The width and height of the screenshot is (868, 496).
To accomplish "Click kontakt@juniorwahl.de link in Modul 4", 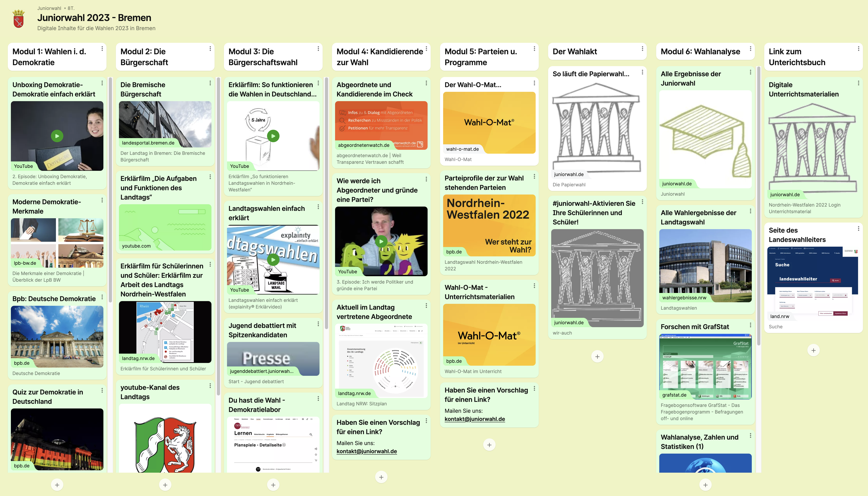I will 367,451.
